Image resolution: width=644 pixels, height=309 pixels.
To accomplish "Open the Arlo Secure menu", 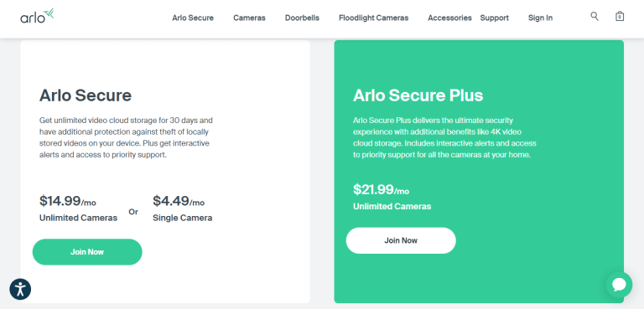I will [x=193, y=18].
